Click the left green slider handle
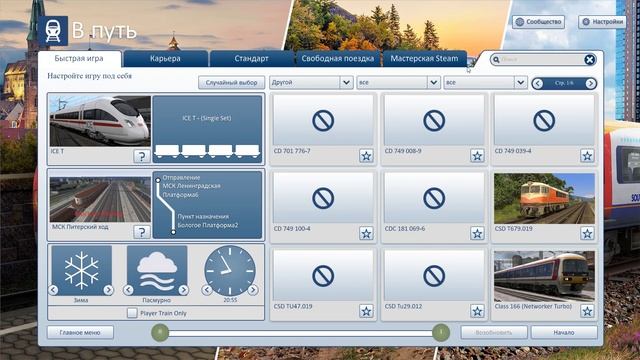640x360 pixels. tap(160, 332)
